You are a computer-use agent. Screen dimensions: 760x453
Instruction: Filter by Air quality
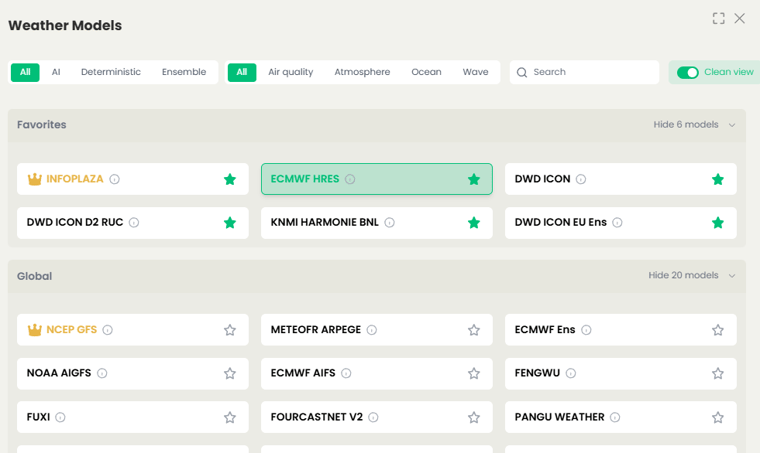290,72
